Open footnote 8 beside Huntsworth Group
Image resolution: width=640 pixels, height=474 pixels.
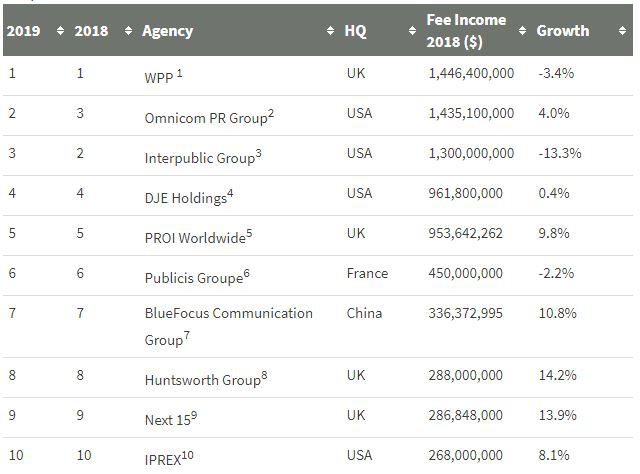263,374
